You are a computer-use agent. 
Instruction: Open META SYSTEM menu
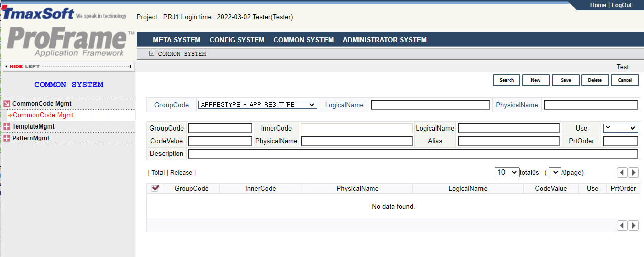[x=177, y=40]
